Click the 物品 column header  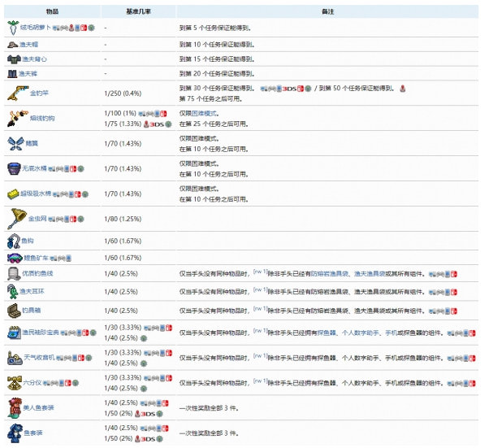point(52,11)
